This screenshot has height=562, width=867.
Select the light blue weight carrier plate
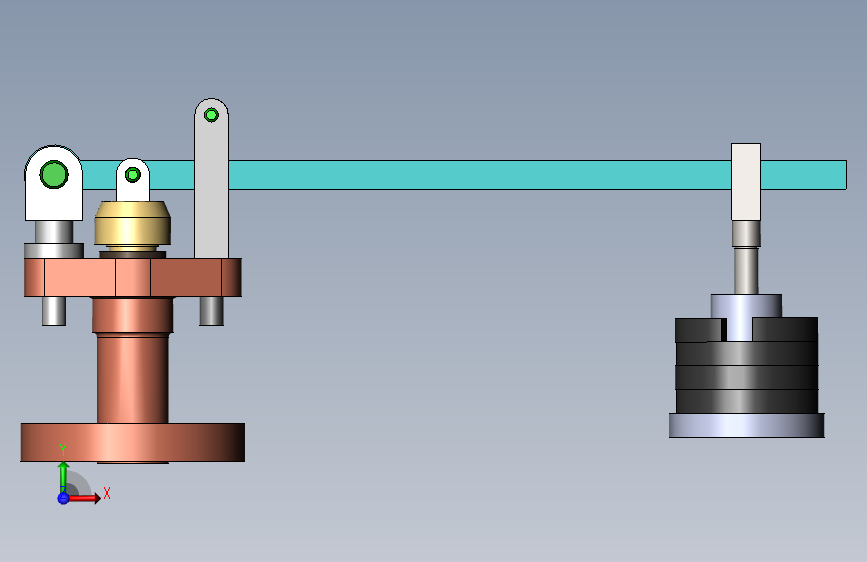[x=746, y=425]
